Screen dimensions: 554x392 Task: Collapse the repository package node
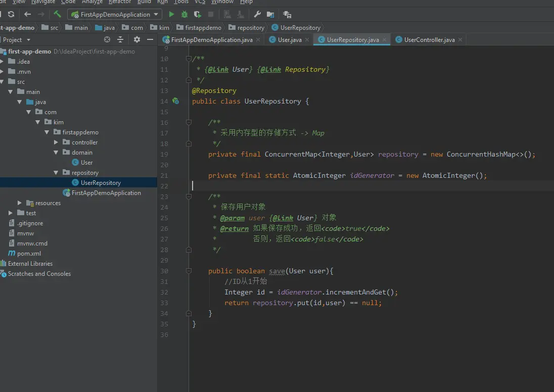coord(57,173)
